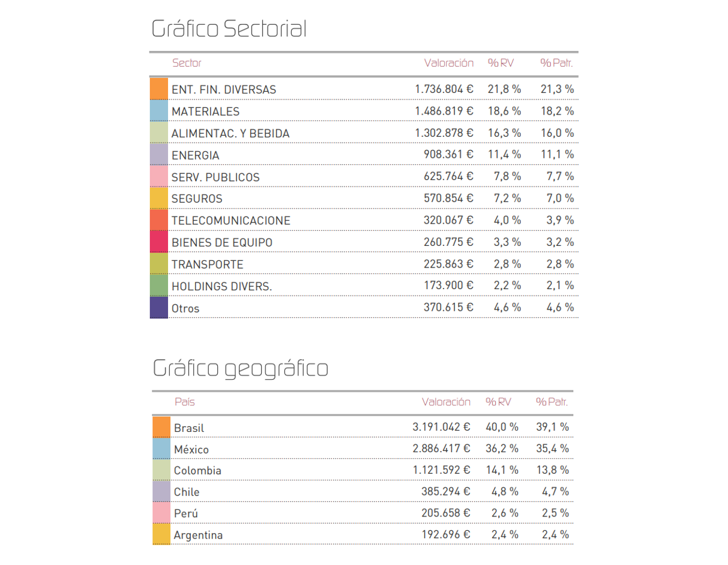This screenshot has width=728, height=565.
Task: Click the Chile country row label
Action: [x=187, y=492]
